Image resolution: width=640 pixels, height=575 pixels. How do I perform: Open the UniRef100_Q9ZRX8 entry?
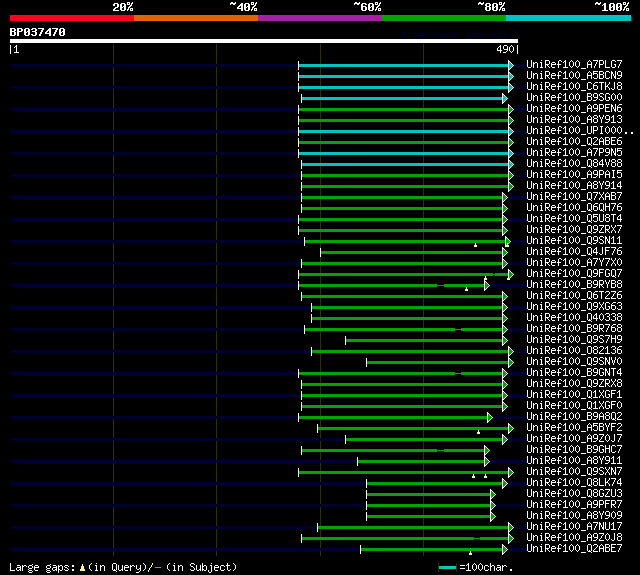(574, 384)
